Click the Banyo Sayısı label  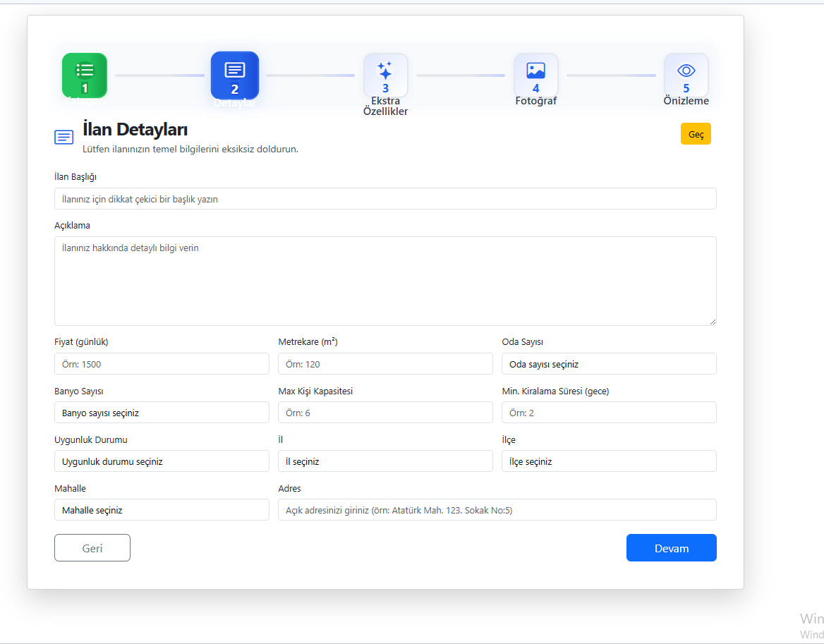[x=79, y=391]
